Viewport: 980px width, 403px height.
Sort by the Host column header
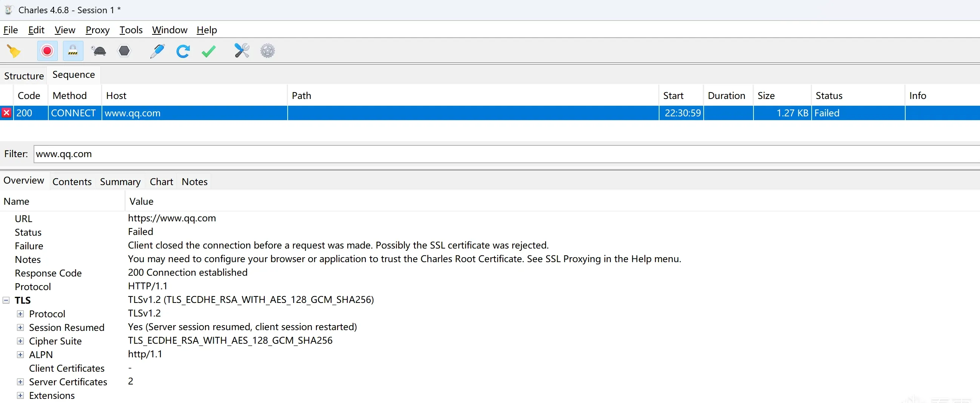(194, 96)
